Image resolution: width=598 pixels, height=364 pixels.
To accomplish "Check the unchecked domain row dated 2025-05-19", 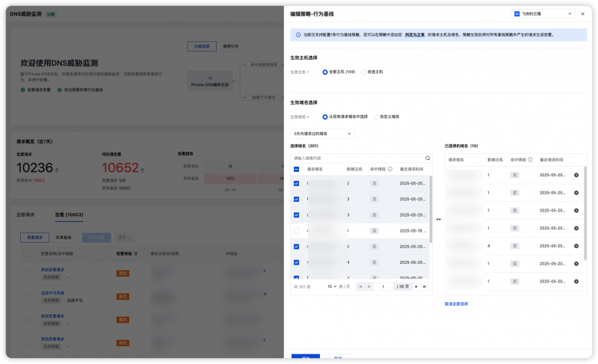I will tap(296, 231).
